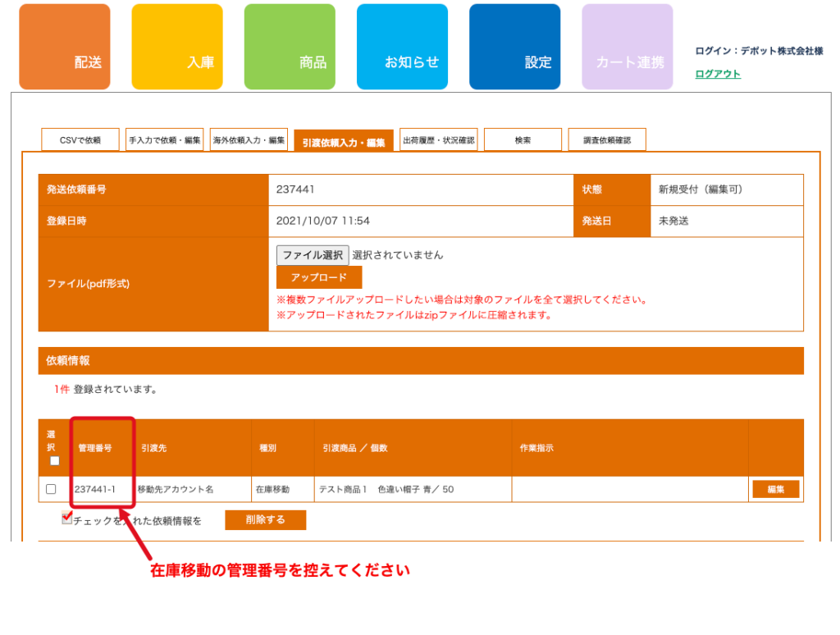Viewport: 840px width, 635px height.
Task: Toggle the select-all checkbox in 選択 header
Action: tap(55, 461)
